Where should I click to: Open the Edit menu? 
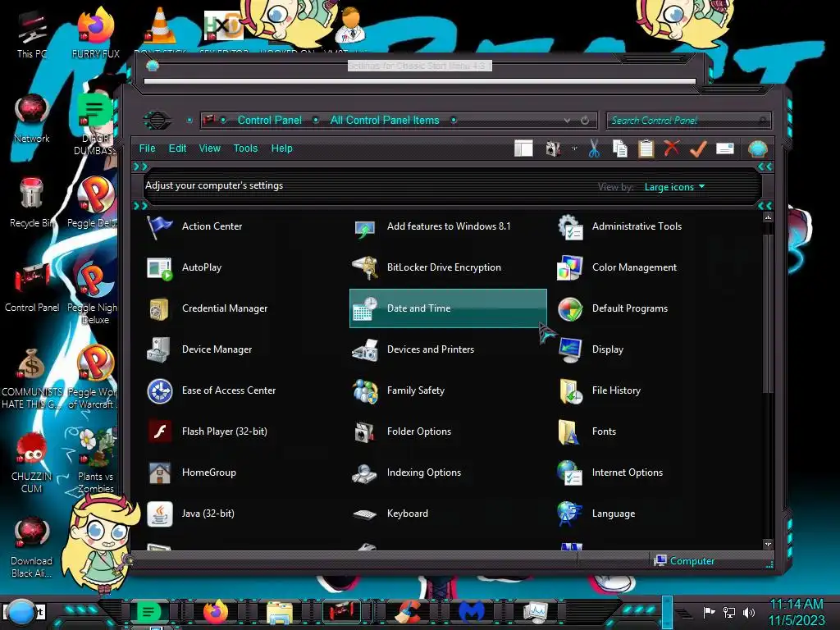click(177, 148)
